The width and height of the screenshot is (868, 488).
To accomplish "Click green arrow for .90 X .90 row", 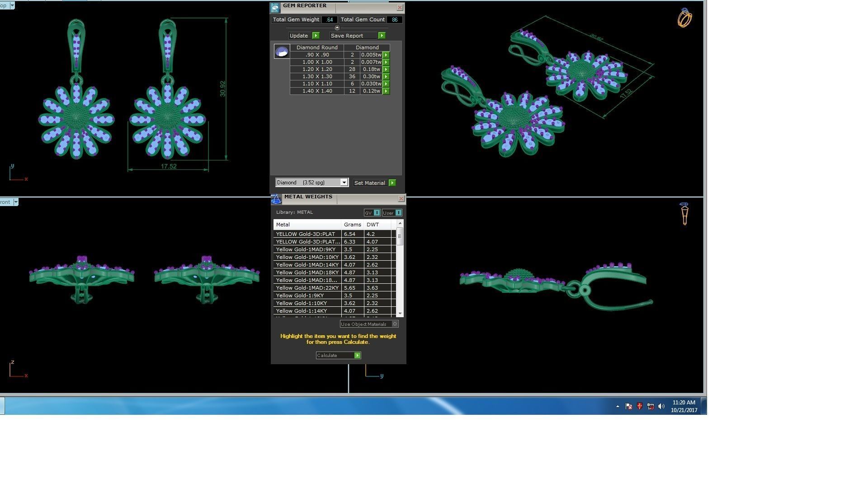I will click(386, 55).
